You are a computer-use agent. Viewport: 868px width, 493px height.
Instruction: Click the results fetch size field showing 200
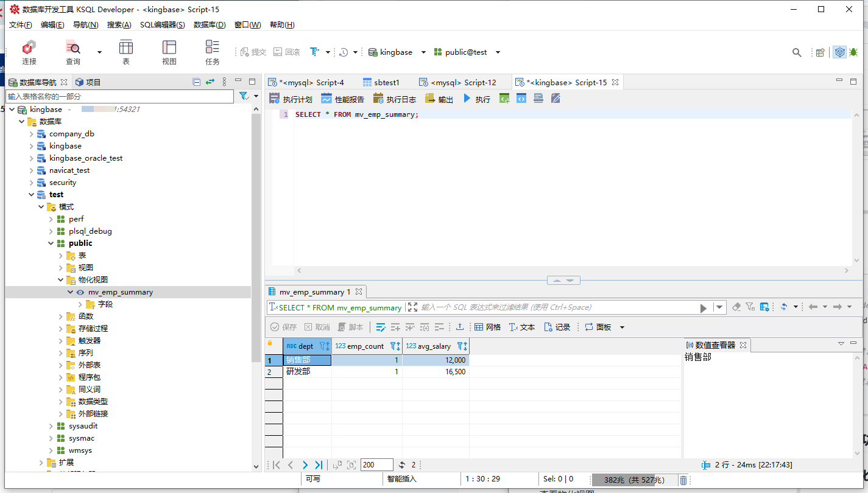click(377, 465)
